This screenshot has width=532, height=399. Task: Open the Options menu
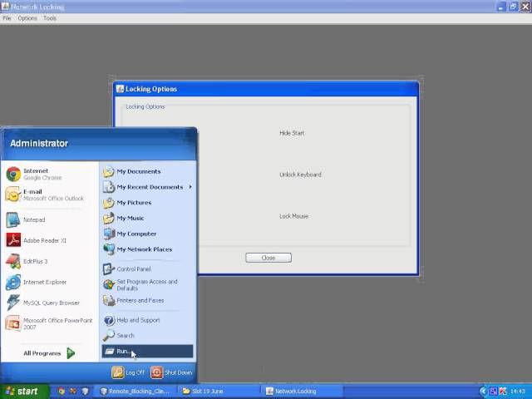click(x=27, y=18)
